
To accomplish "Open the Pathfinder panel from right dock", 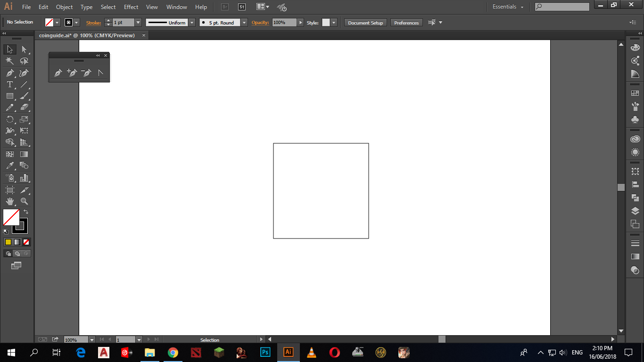I will coord(635,197).
